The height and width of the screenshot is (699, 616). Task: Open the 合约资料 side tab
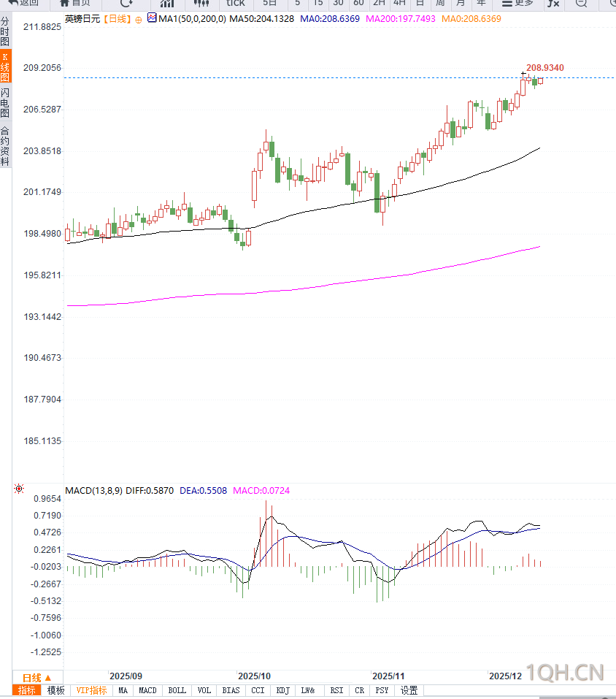(x=5, y=146)
